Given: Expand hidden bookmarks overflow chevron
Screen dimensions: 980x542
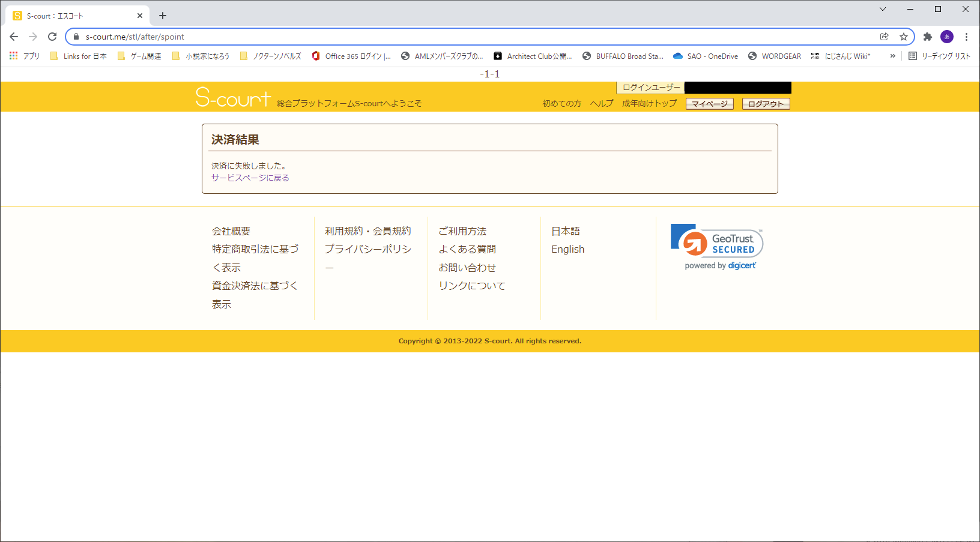Looking at the screenshot, I should 892,56.
